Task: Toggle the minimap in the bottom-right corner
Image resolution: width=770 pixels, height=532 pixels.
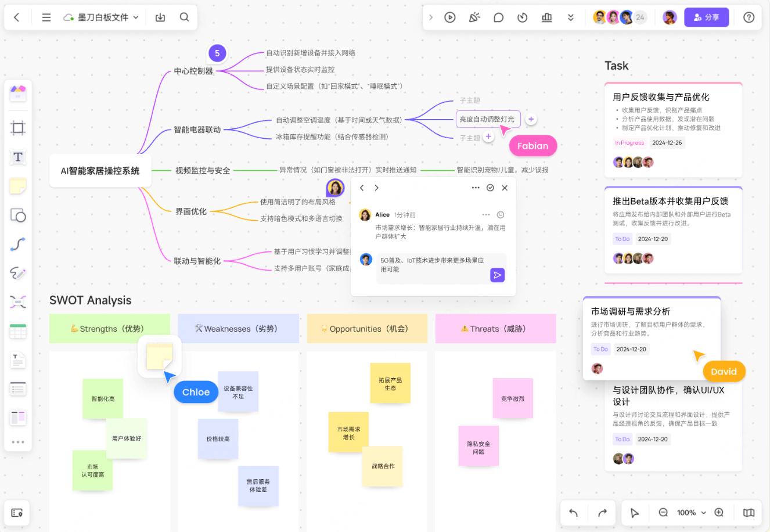Action: 749,513
